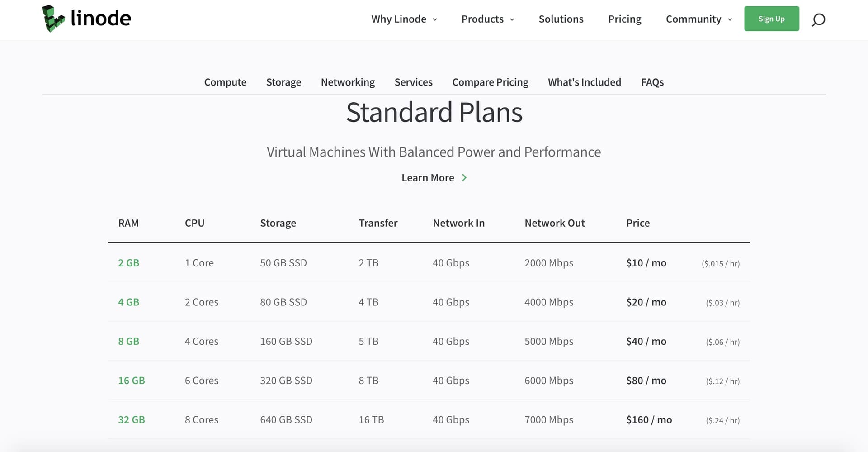Click the arrow next to Learn More

(x=464, y=178)
